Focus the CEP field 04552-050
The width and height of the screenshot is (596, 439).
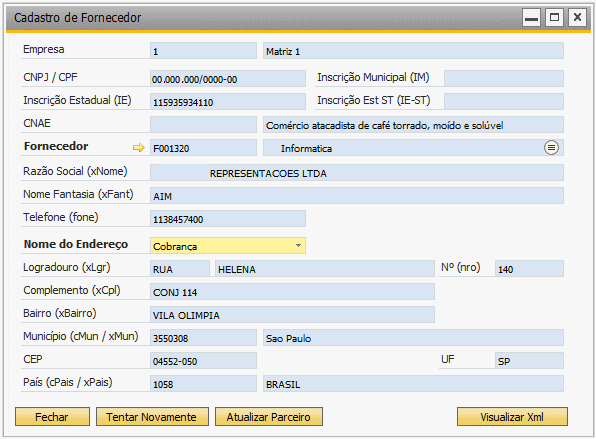tap(203, 360)
